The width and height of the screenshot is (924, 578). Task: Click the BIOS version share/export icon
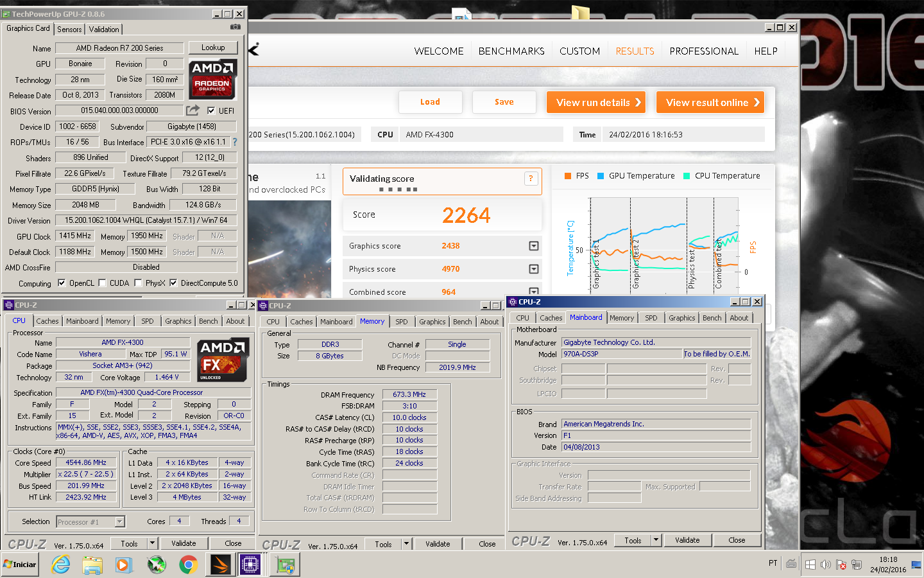(x=193, y=110)
